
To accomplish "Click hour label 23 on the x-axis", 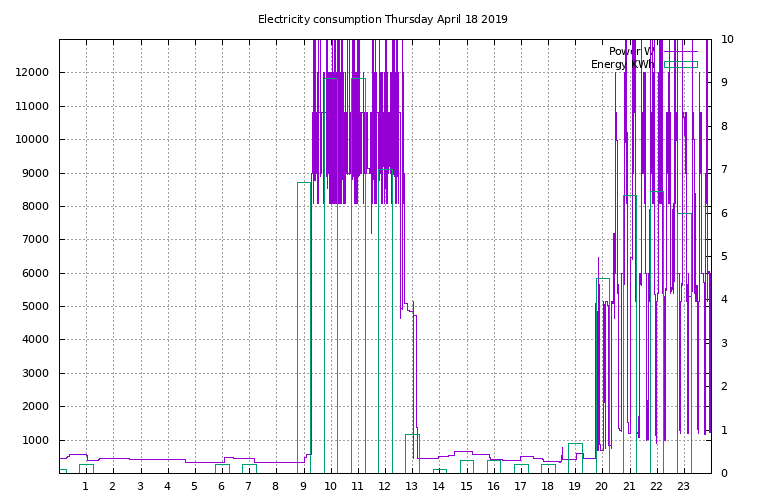I will tap(683, 486).
